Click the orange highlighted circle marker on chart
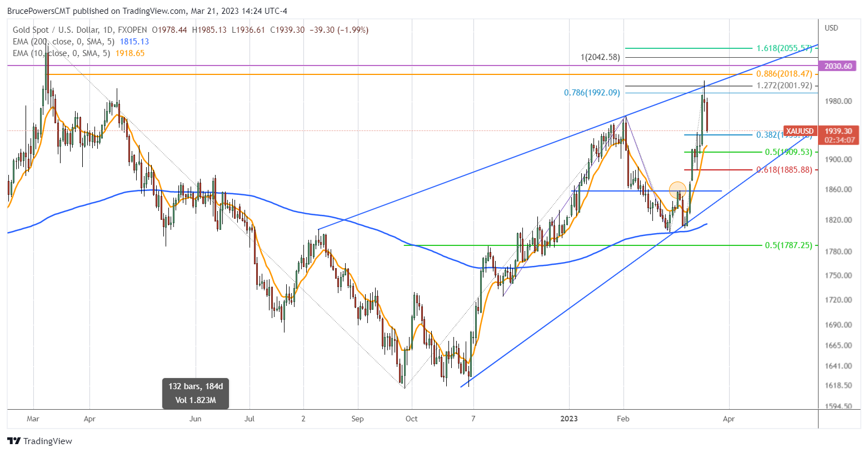The width and height of the screenshot is (868, 453). (677, 190)
